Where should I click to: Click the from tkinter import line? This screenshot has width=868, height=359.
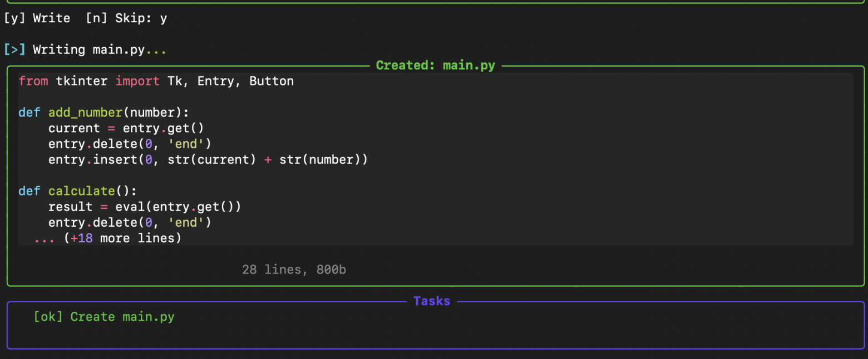(156, 81)
